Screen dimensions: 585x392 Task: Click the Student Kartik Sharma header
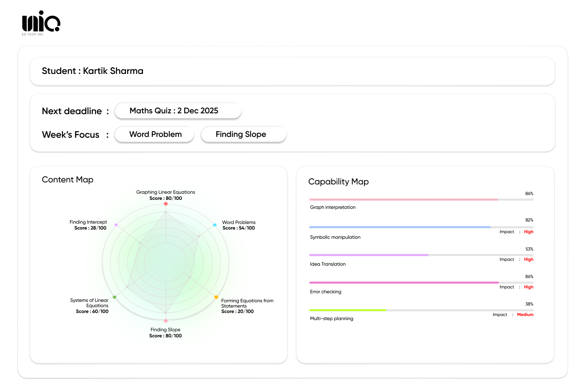coord(93,71)
